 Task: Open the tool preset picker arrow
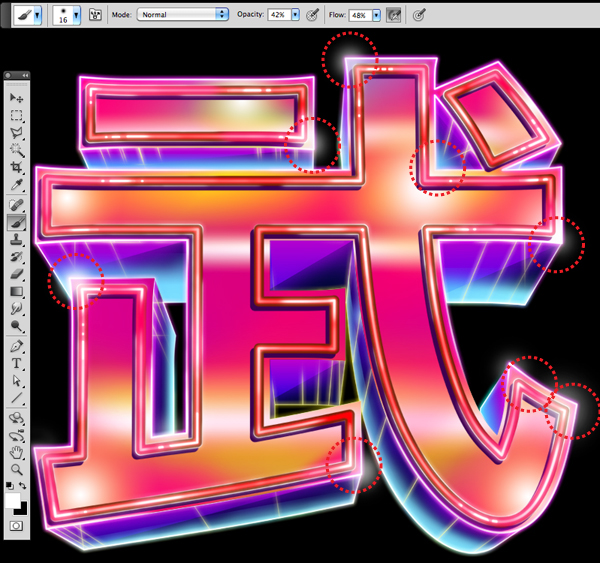coord(37,15)
